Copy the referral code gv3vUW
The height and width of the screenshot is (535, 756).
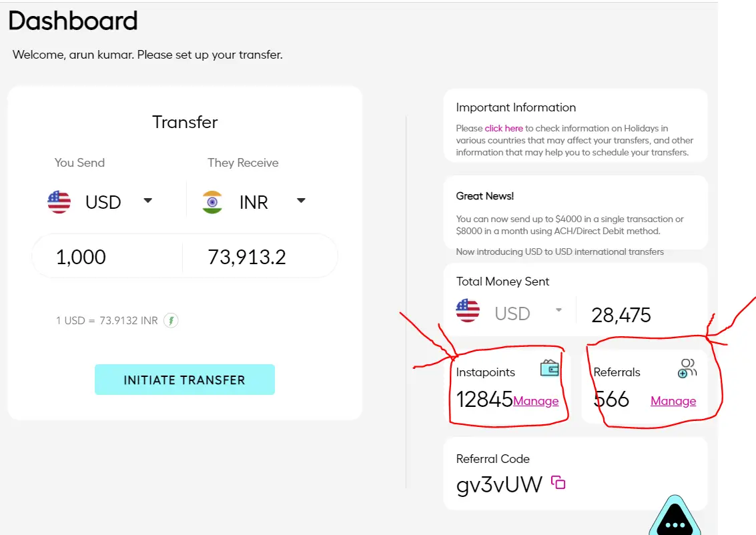point(558,482)
